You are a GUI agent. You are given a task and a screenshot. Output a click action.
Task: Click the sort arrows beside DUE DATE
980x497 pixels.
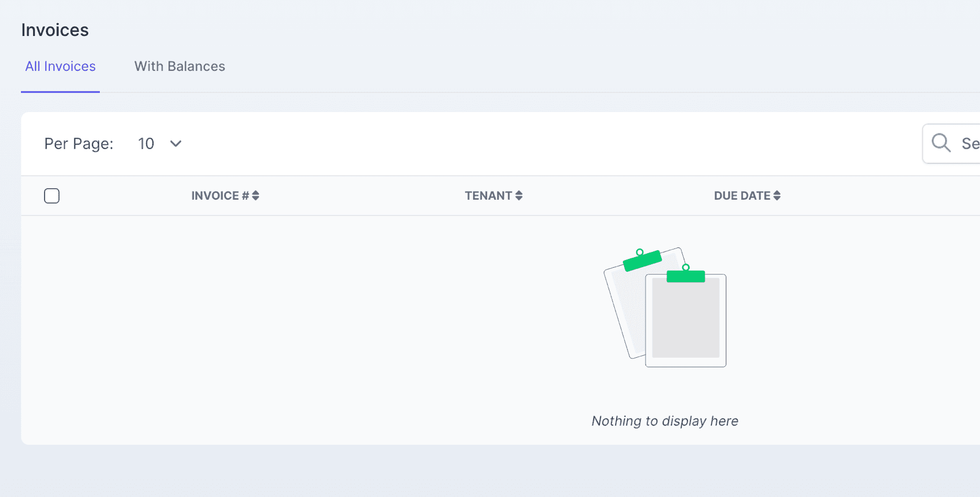pos(777,196)
